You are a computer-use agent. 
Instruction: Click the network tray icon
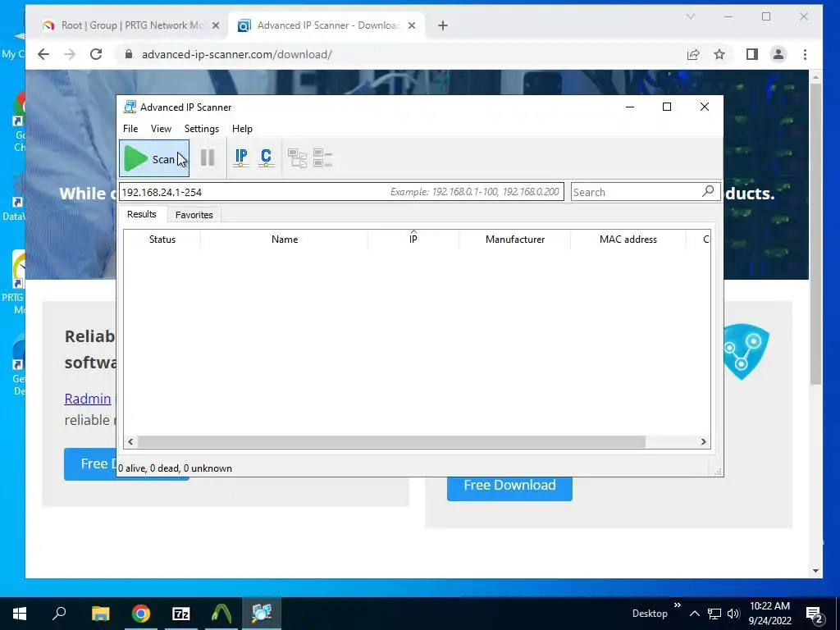pyautogui.click(x=714, y=614)
